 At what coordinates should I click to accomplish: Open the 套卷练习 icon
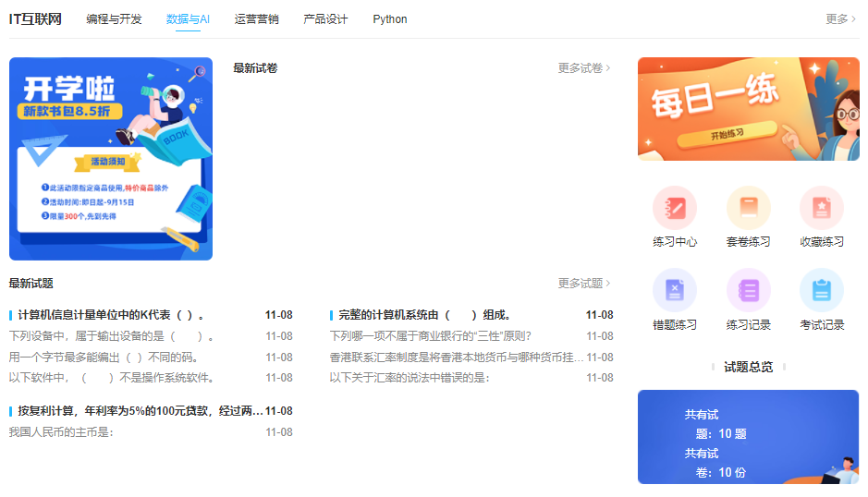click(748, 209)
